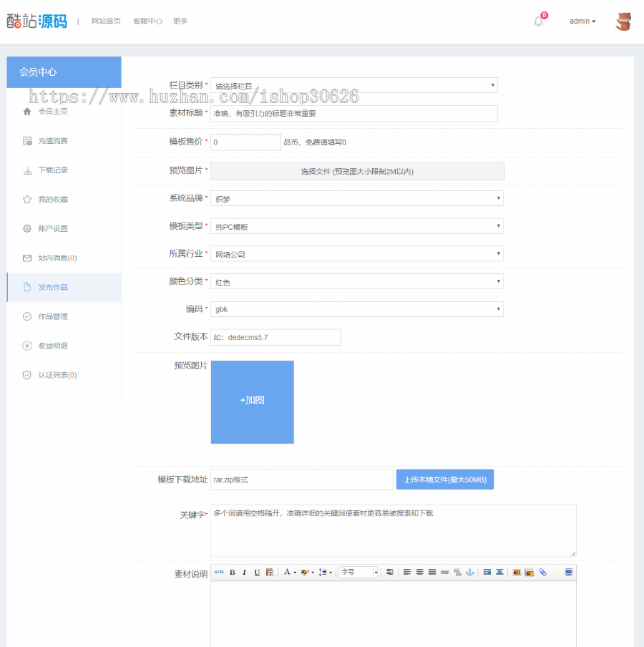Attach a file via the paperclip icon
Viewport: 644px width, 647px height.
pyautogui.click(x=544, y=572)
